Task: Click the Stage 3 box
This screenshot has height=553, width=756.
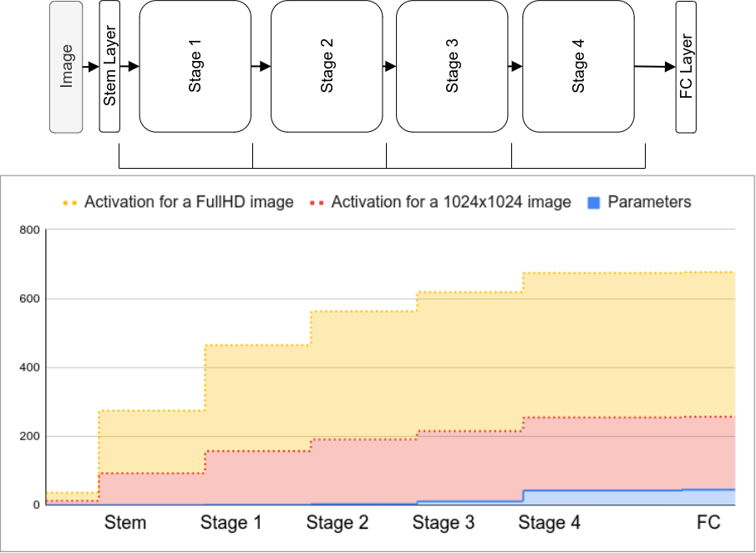Action: pos(452,66)
